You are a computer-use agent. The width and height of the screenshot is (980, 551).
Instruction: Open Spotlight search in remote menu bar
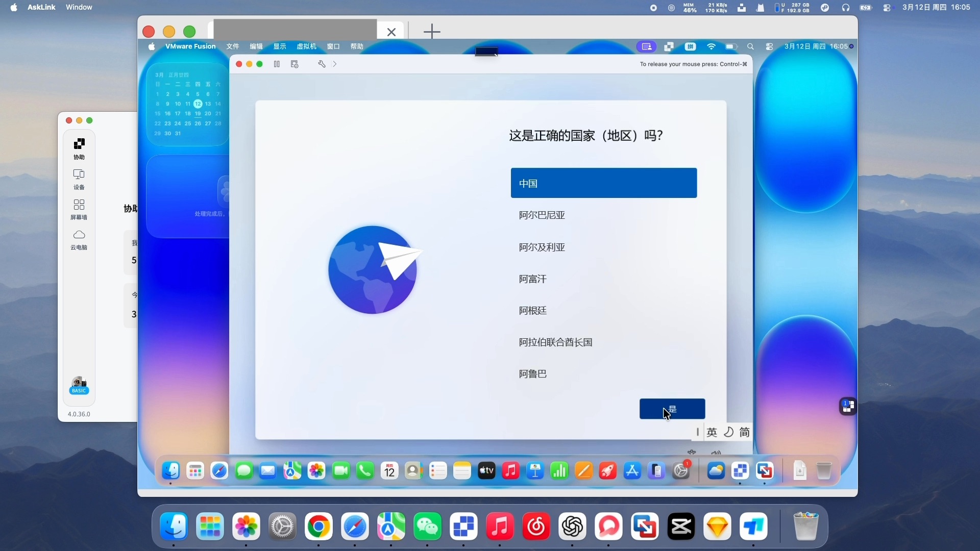750,46
